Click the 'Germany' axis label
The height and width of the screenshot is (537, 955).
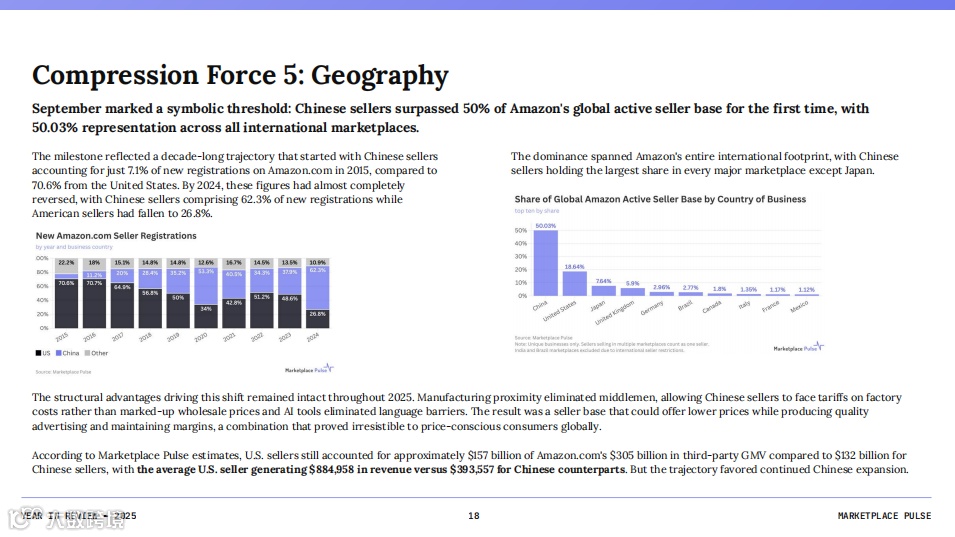652,308
